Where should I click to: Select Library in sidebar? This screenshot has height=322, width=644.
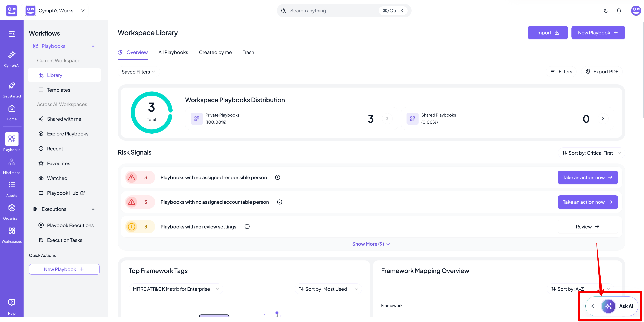(x=64, y=75)
